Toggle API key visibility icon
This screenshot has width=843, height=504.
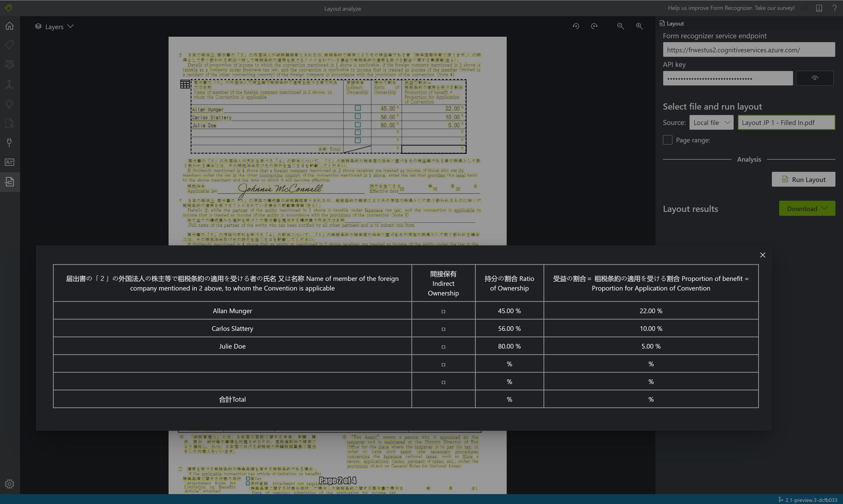815,78
